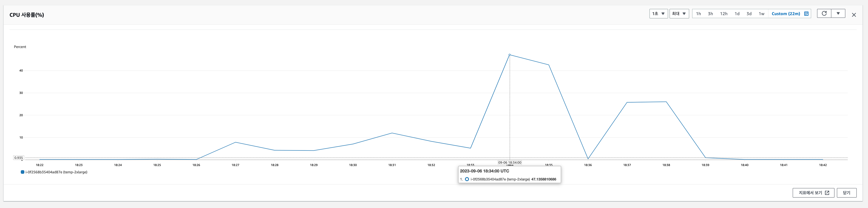
Task: Select the 1d time range
Action: [737, 14]
